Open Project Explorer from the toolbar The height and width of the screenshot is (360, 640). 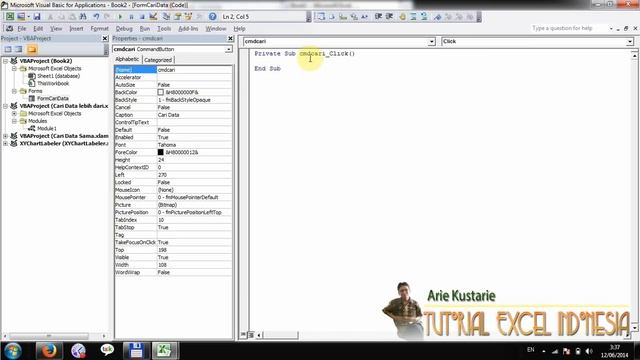point(166,17)
